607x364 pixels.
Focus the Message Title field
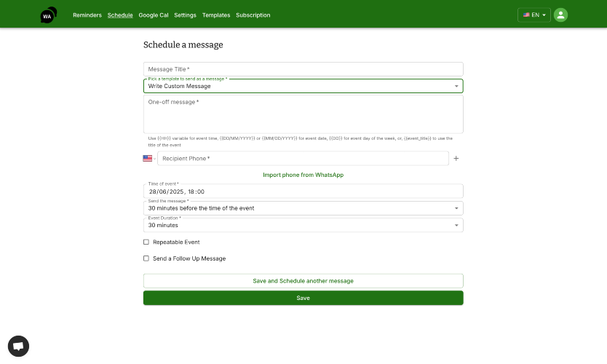tap(303, 69)
